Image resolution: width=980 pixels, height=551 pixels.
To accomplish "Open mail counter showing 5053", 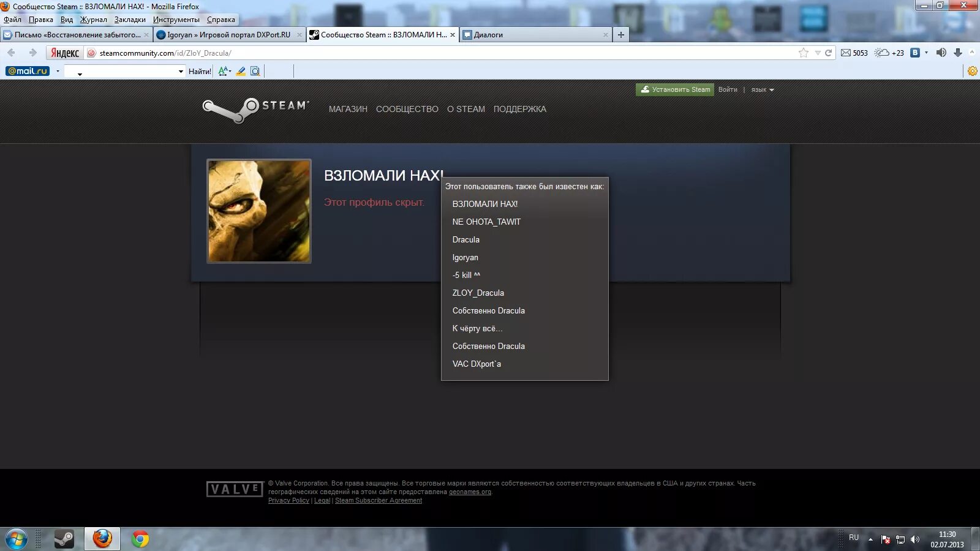I will pos(854,53).
